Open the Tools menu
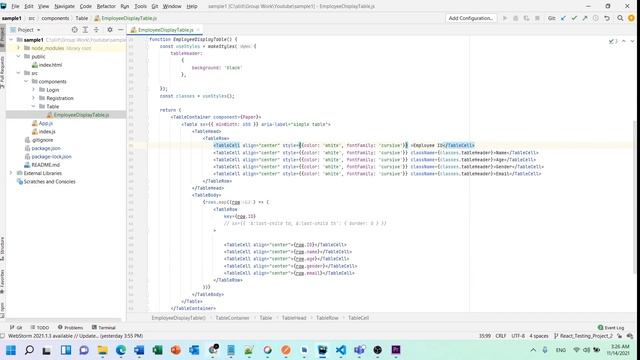 click(x=140, y=6)
